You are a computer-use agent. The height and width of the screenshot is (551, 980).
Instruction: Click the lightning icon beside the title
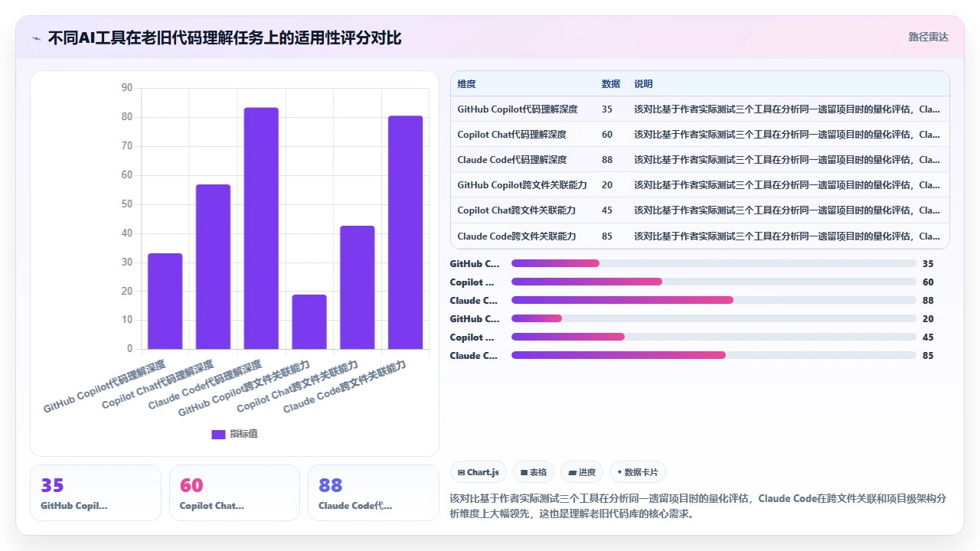36,37
